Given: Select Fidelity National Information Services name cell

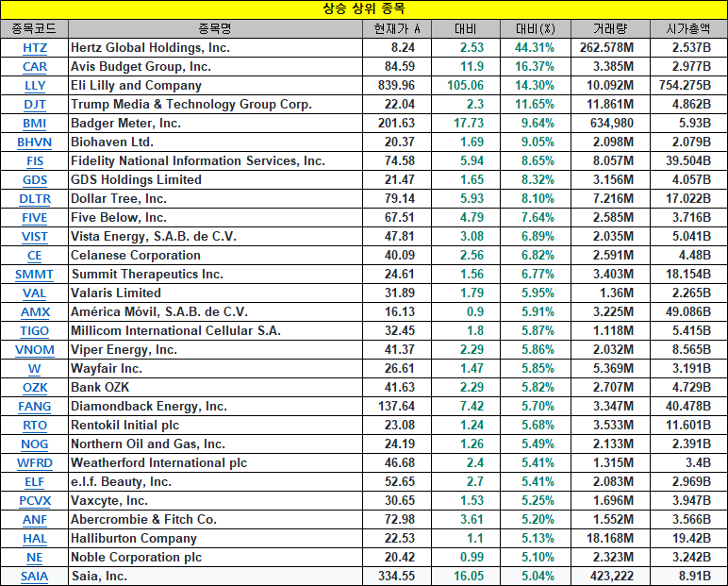Looking at the screenshot, I should 215,161.
